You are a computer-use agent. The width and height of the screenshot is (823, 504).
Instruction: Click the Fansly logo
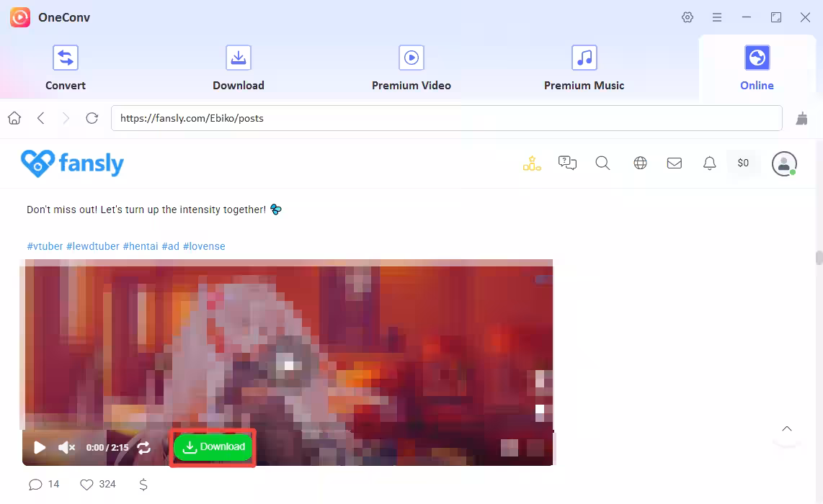coord(73,163)
